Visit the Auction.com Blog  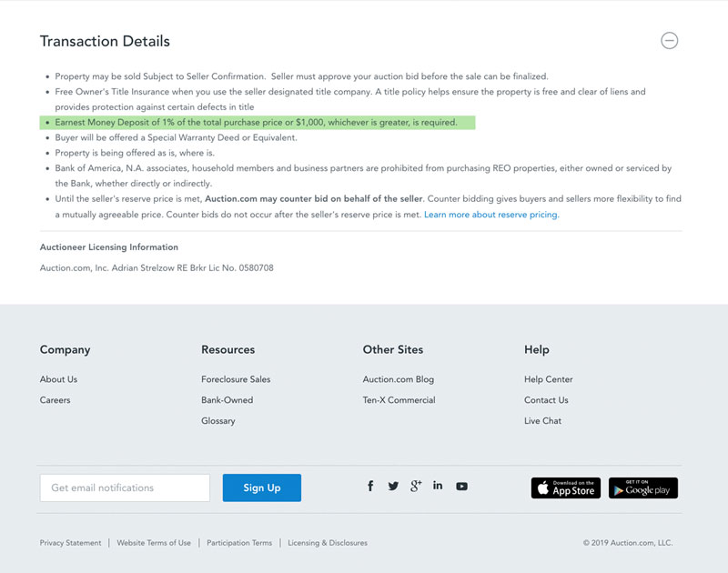399,379
